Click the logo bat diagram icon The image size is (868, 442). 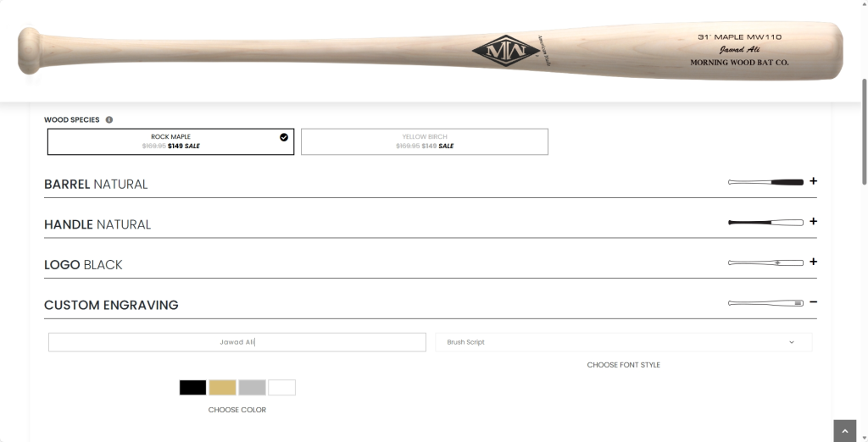coord(765,262)
